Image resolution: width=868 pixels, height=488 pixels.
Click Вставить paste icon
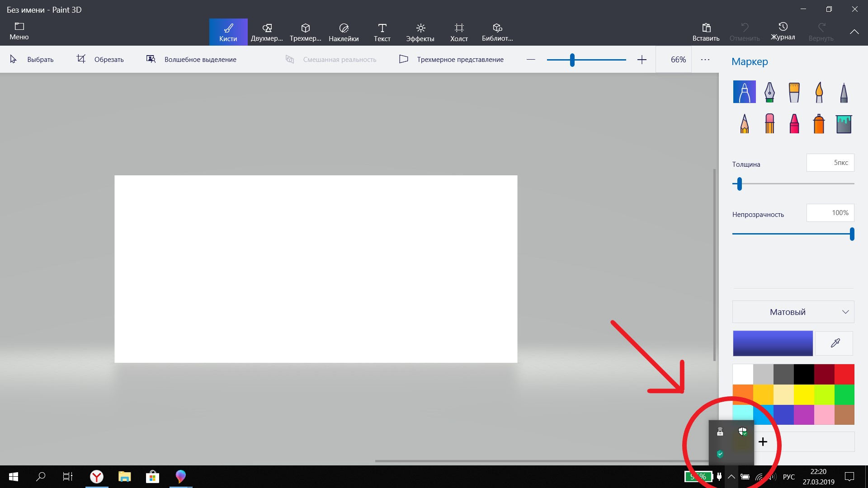click(706, 32)
